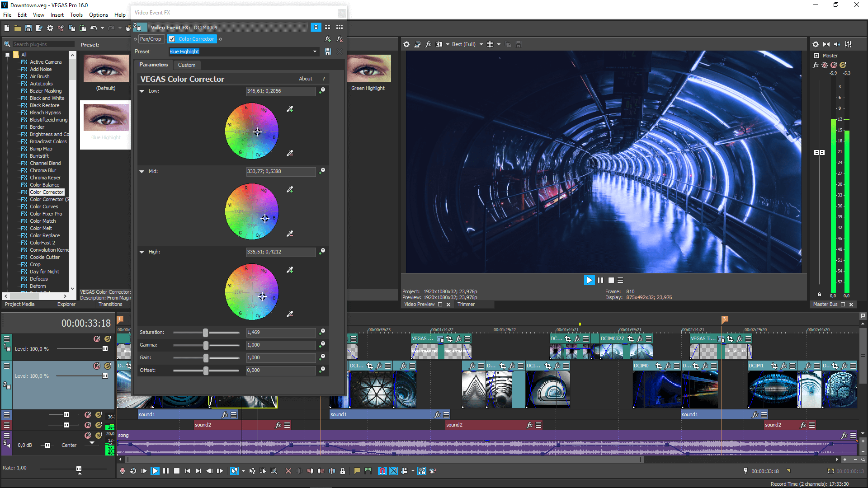This screenshot has height=488, width=868.
Task: Drag the Saturation slider to adjust color intensity
Action: pyautogui.click(x=206, y=332)
